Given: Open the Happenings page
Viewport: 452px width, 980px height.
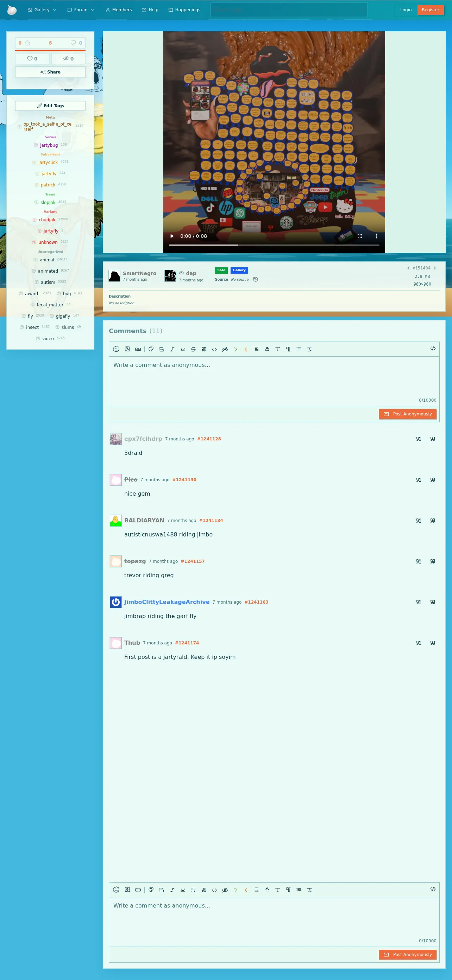Looking at the screenshot, I should click(184, 10).
